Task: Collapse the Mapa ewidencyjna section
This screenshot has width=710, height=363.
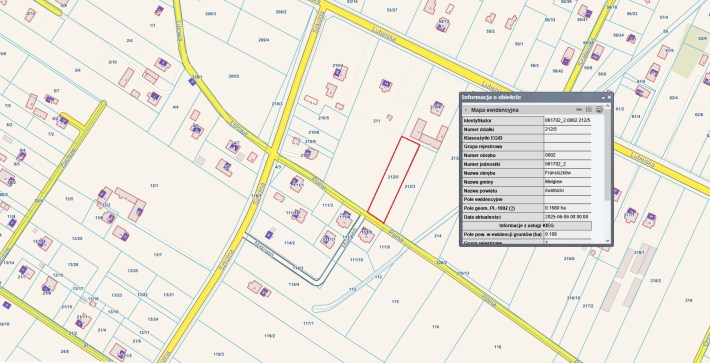Action: 466,110
